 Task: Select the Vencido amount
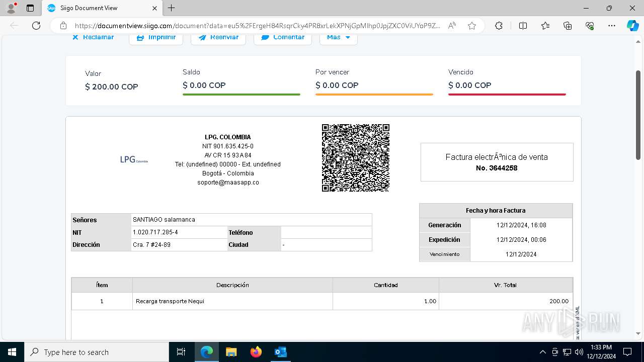point(470,85)
